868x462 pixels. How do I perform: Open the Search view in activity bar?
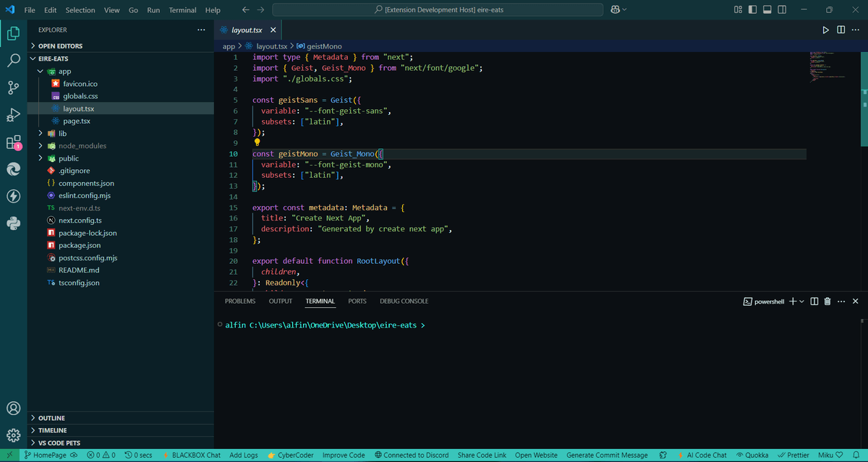pos(13,61)
